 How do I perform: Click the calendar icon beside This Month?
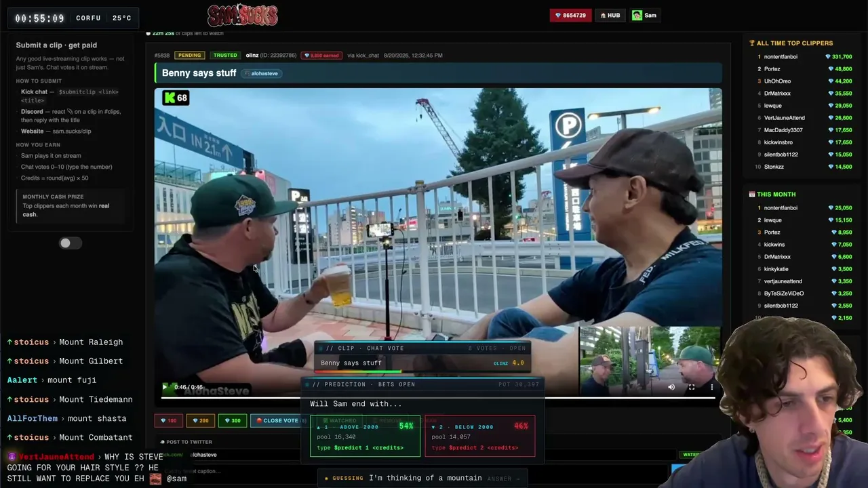pos(752,194)
